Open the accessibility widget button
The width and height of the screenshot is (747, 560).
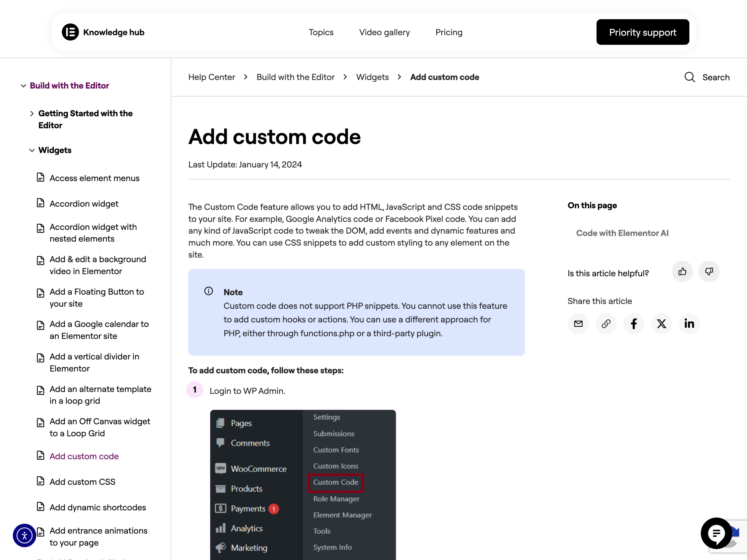[24, 535]
